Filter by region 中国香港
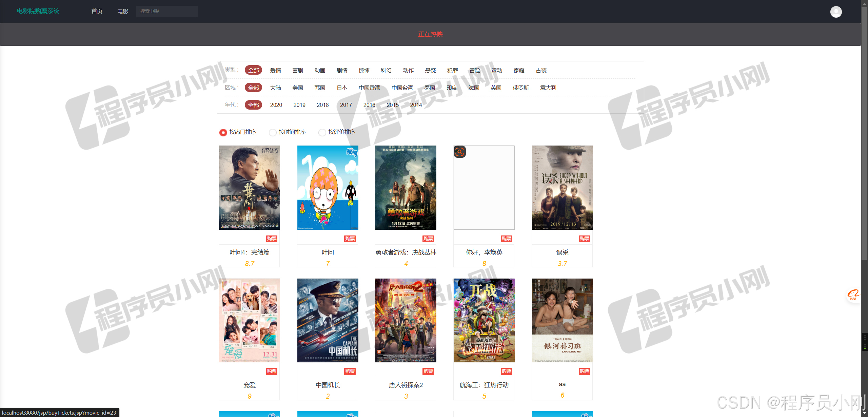The height and width of the screenshot is (417, 868). [369, 88]
